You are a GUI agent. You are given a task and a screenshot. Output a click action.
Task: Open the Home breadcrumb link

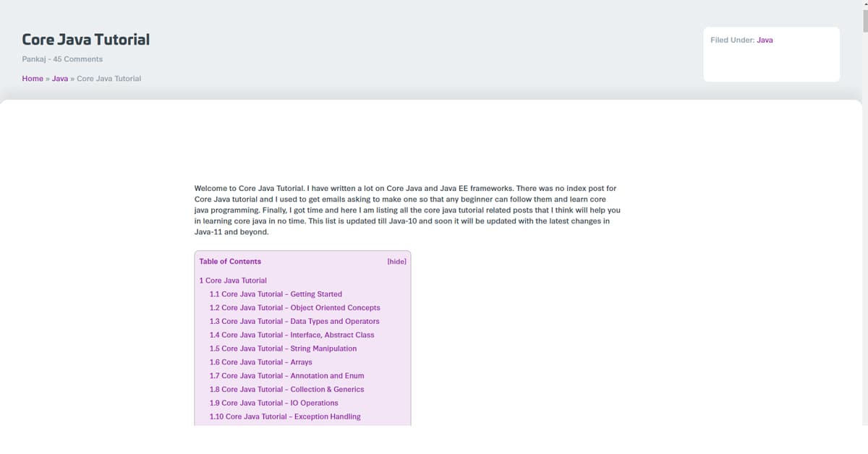(33, 78)
